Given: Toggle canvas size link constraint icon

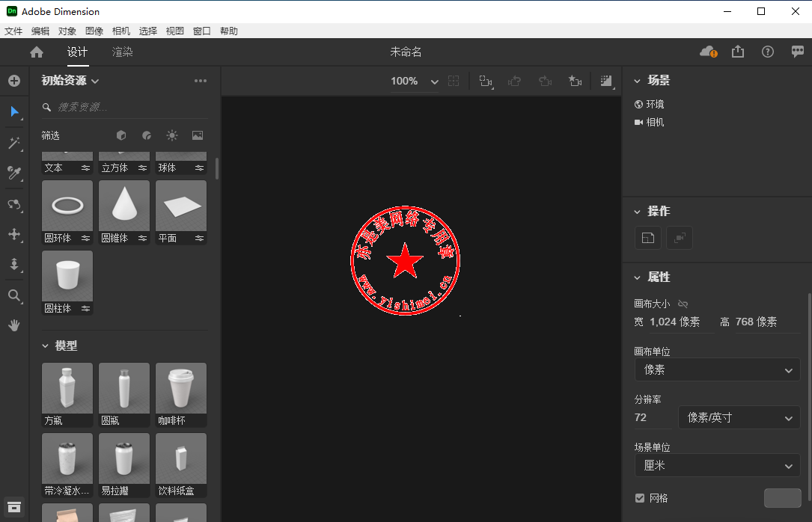Looking at the screenshot, I should (x=683, y=304).
